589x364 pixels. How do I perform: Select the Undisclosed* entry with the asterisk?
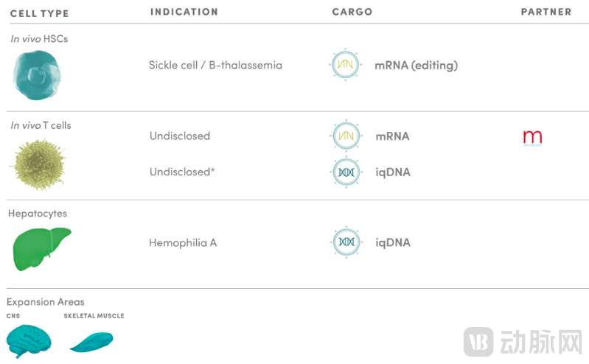(x=182, y=172)
